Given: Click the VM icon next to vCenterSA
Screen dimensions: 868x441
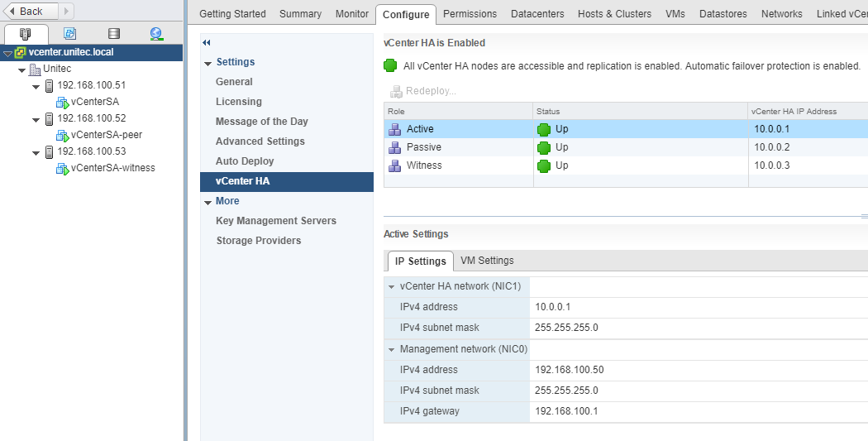Looking at the screenshot, I should pos(63,103).
